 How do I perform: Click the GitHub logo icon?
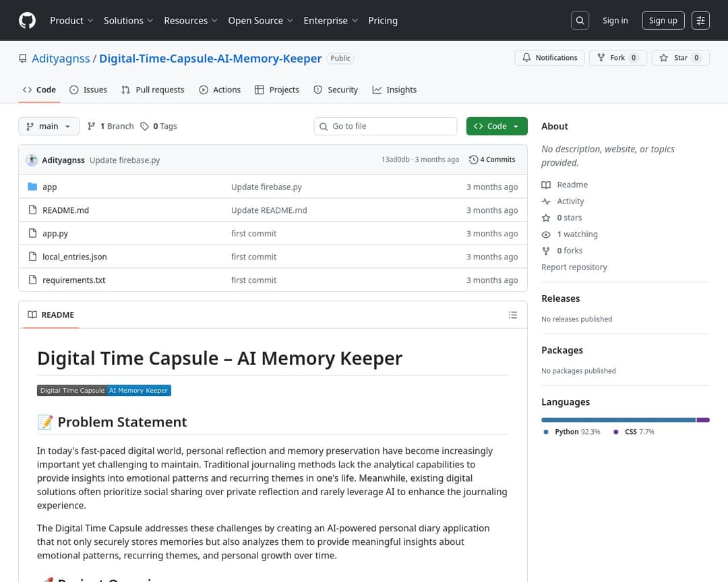[27, 20]
